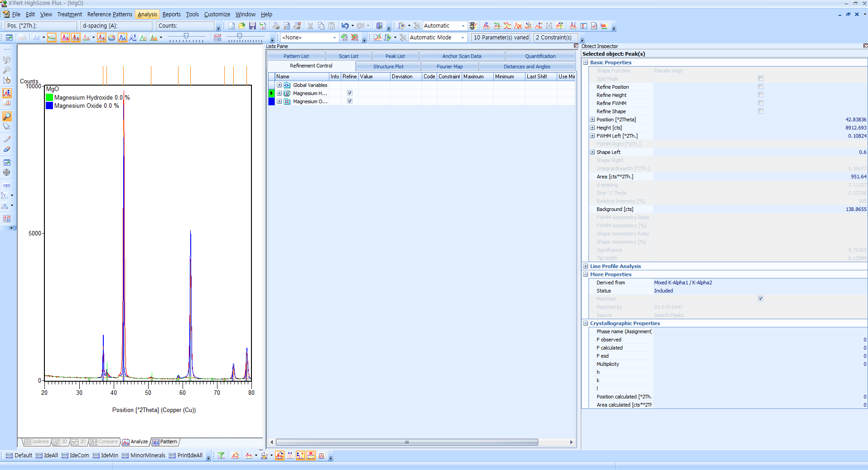Click the blue Magnesium Oxide legend swatch
This screenshot has width=868, height=470.
pyautogui.click(x=49, y=106)
